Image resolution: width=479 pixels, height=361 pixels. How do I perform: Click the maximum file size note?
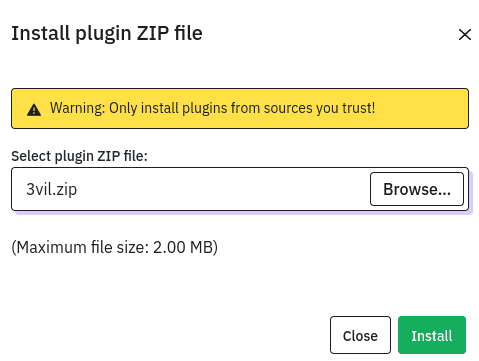[x=115, y=247]
